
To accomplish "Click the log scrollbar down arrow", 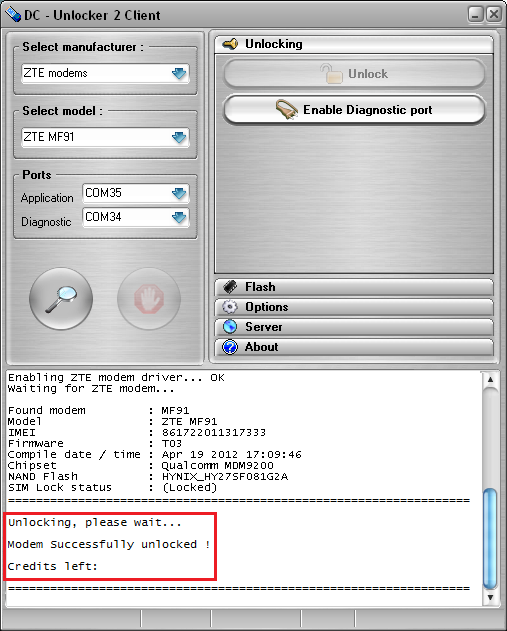I will tap(490, 598).
